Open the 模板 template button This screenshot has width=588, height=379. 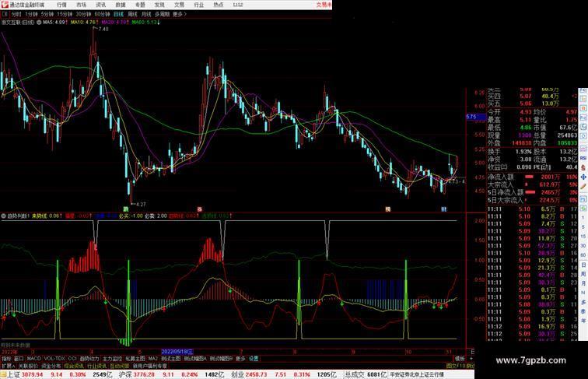click(x=460, y=359)
